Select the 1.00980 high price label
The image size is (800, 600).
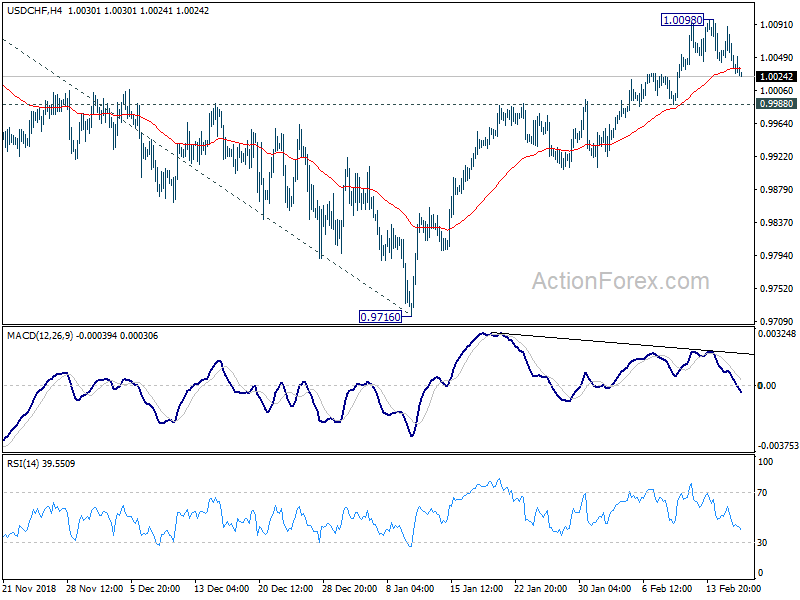tap(682, 20)
